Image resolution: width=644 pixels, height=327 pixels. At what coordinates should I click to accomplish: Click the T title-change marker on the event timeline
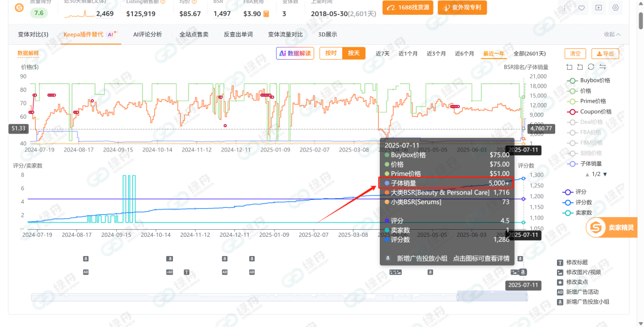(187, 272)
